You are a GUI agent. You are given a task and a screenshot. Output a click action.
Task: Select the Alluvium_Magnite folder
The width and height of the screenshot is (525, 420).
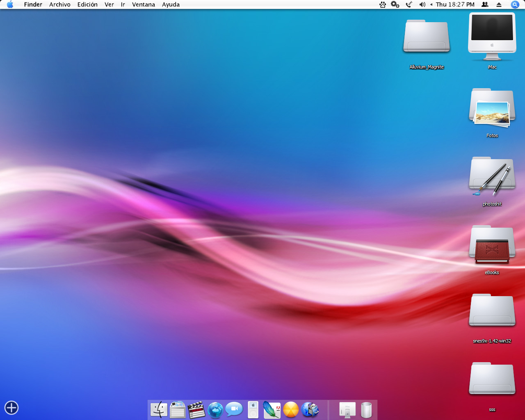[x=427, y=36]
